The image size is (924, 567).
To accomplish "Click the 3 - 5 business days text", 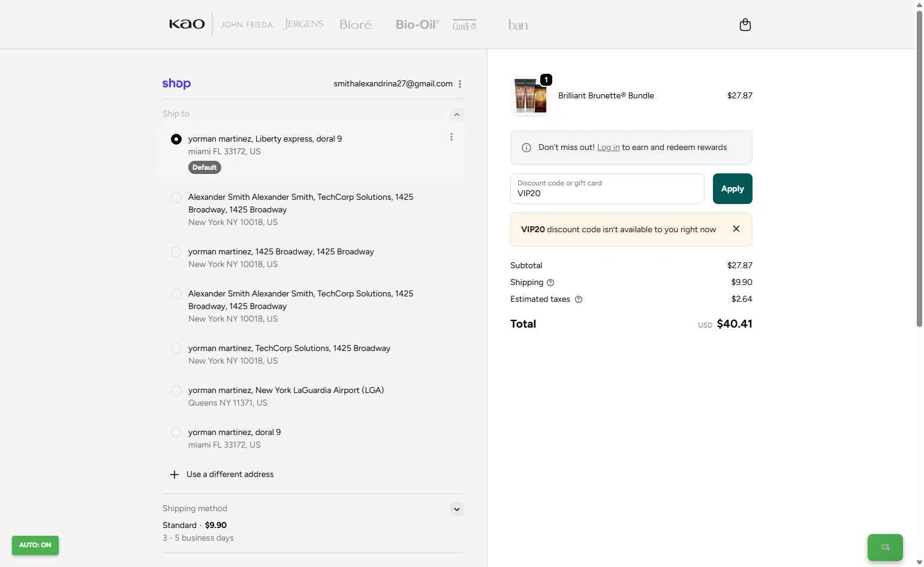I will 198,538.
